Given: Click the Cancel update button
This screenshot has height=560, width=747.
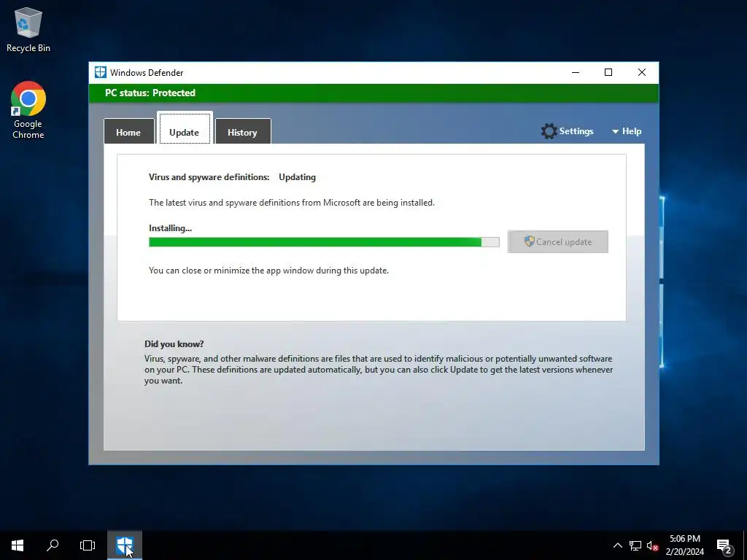Looking at the screenshot, I should 558,241.
